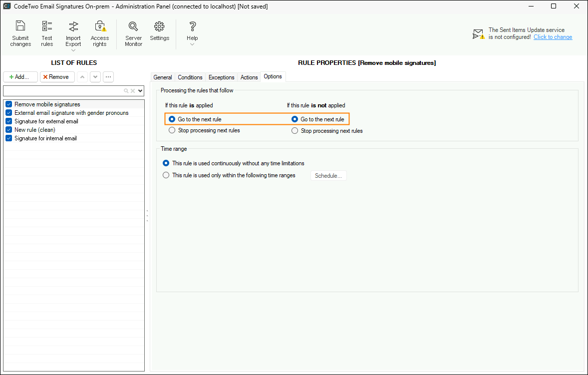Click the Add... rule button
The image size is (588, 375).
point(20,77)
